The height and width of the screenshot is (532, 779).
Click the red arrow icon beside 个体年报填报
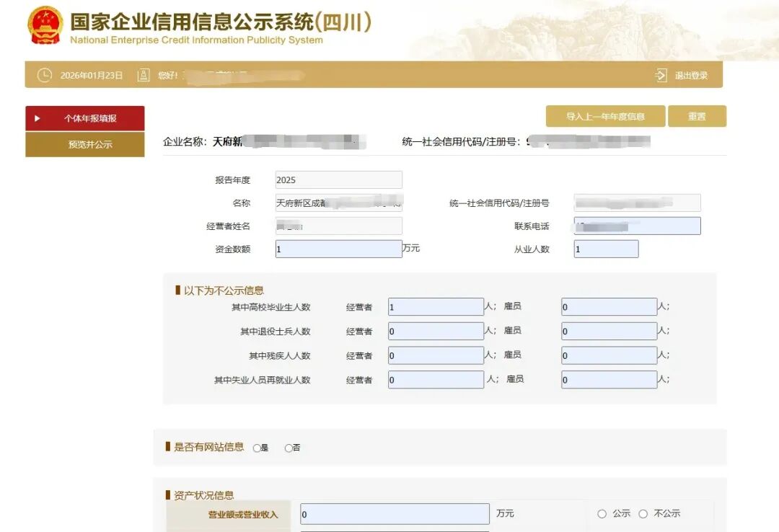38,117
